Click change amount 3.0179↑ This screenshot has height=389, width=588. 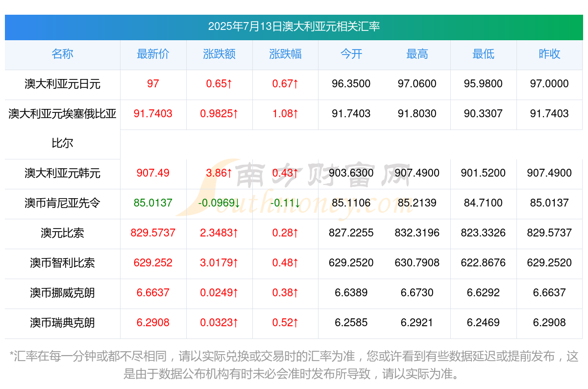coord(219,263)
